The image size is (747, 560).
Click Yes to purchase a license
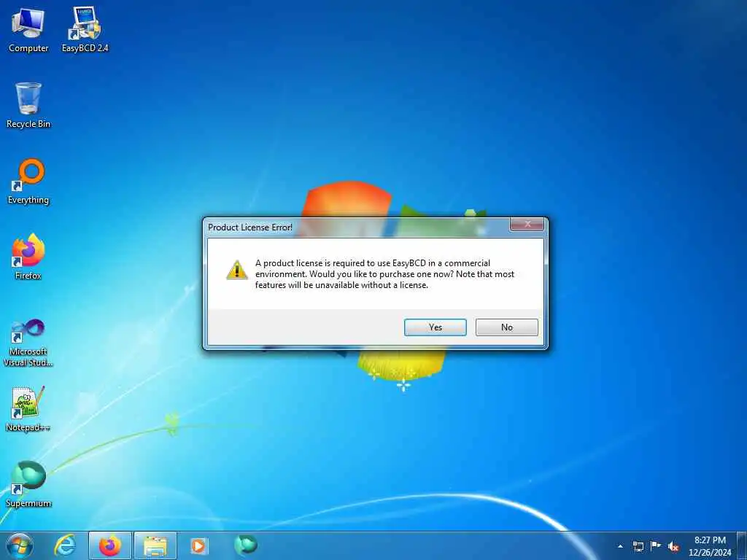point(435,327)
